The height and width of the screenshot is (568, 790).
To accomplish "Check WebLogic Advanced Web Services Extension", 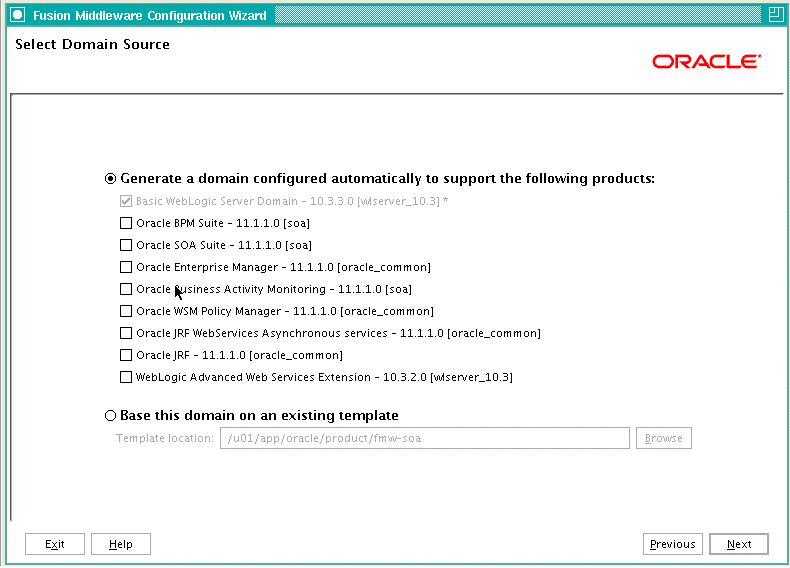I will click(126, 377).
